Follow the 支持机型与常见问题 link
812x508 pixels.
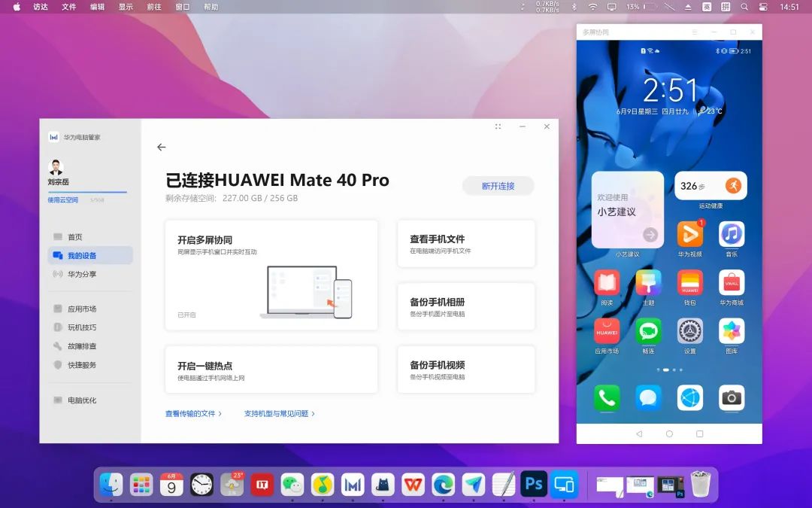[280, 414]
